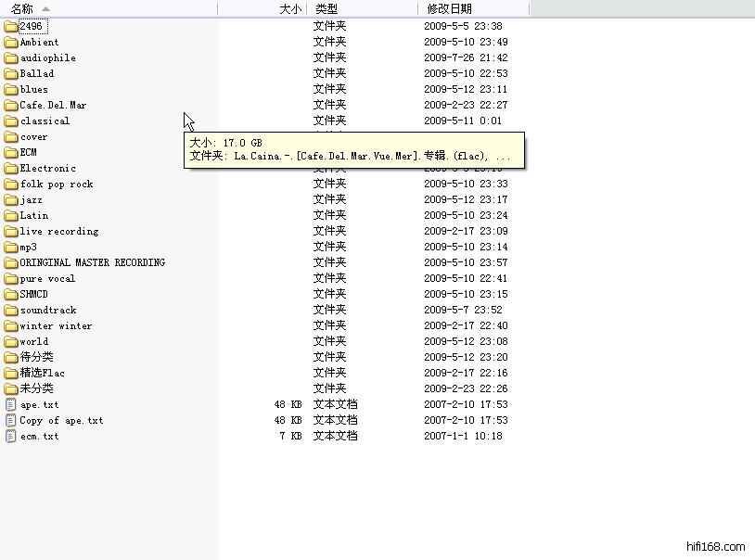
Task: Click the ecm.txt document icon
Action: tap(11, 436)
